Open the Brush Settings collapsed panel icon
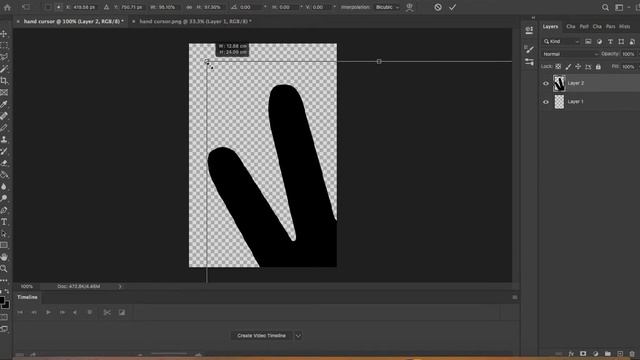This screenshot has height=360, width=640. [x=529, y=49]
